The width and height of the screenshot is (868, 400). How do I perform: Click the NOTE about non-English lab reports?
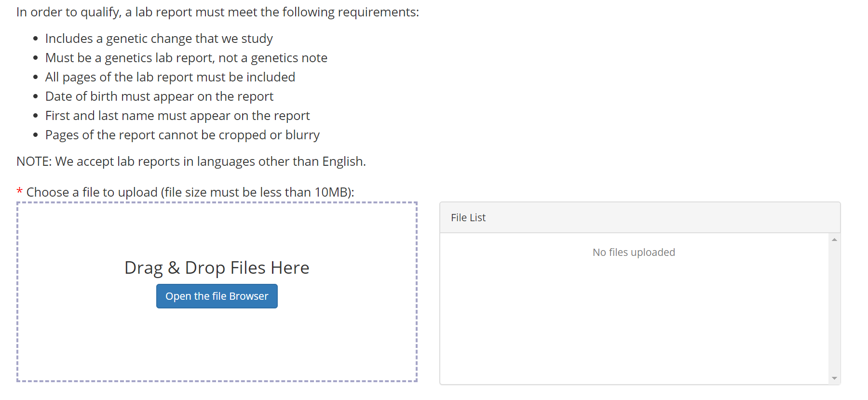(x=191, y=161)
